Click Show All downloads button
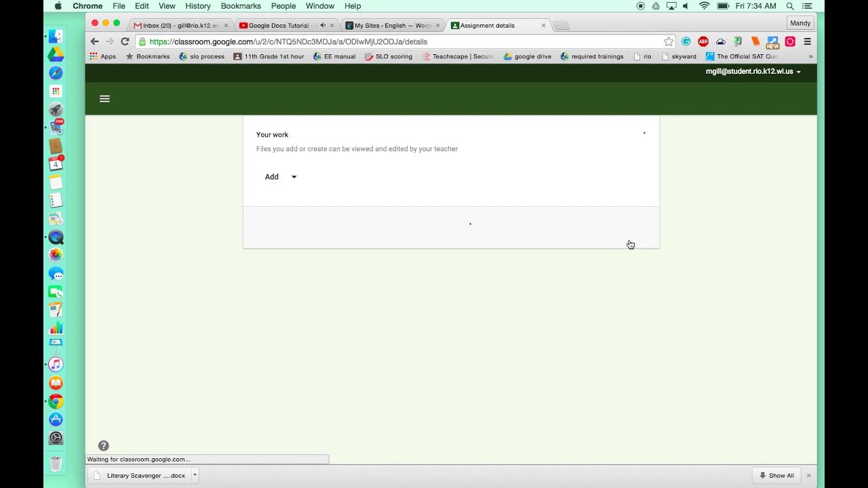 point(777,475)
